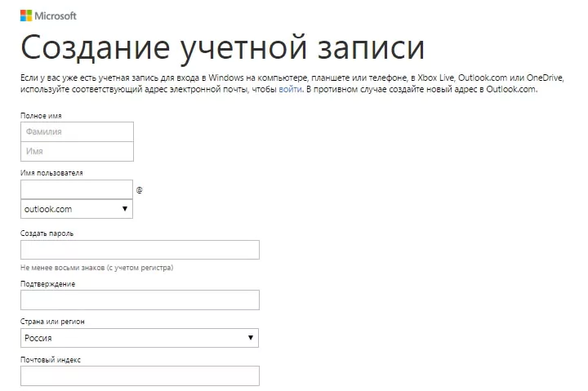Focus the 'Фамилия' last name field
Viewport: 588px width, 391px height.
coord(77,131)
